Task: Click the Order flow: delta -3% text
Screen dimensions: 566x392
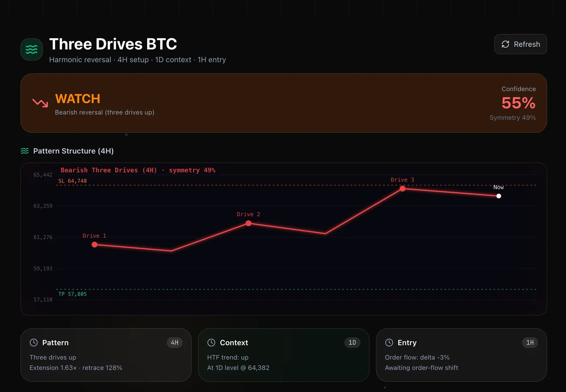Action: (417, 357)
